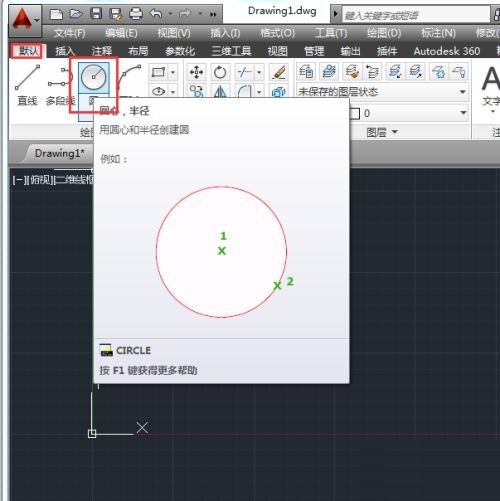Expand the quick access toolbar overflow arrows
The image size is (500, 501).
pyautogui.click(x=213, y=14)
